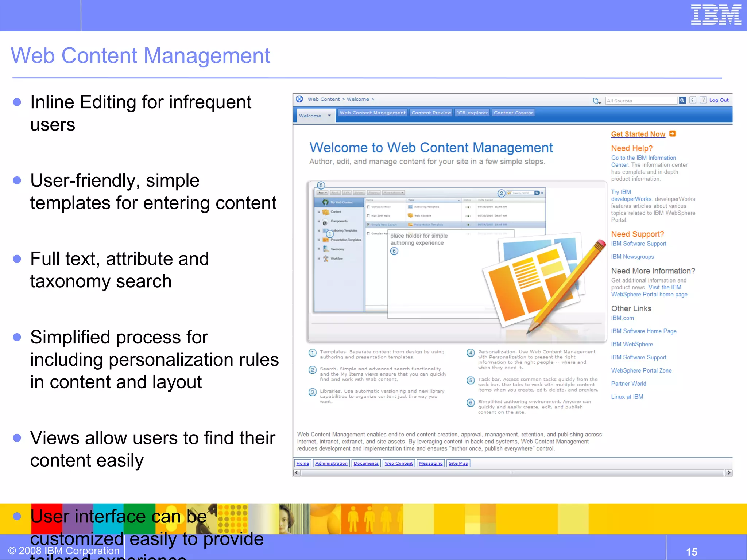Open Documents in footer navigation
747x560 pixels.
coord(366,463)
